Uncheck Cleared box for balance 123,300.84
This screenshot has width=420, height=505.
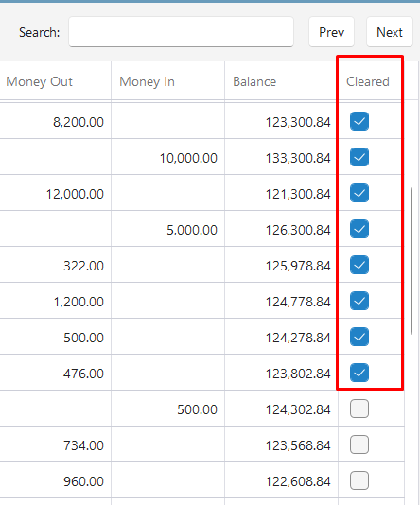(x=359, y=121)
